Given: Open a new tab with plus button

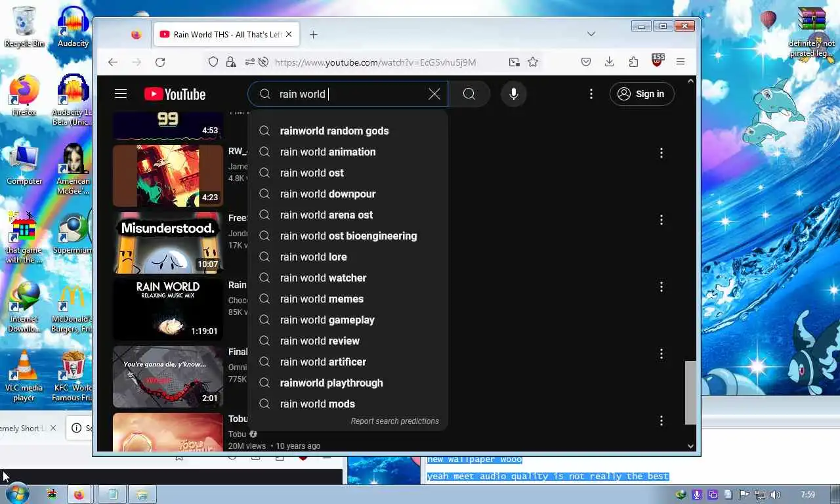Looking at the screenshot, I should pos(314,35).
